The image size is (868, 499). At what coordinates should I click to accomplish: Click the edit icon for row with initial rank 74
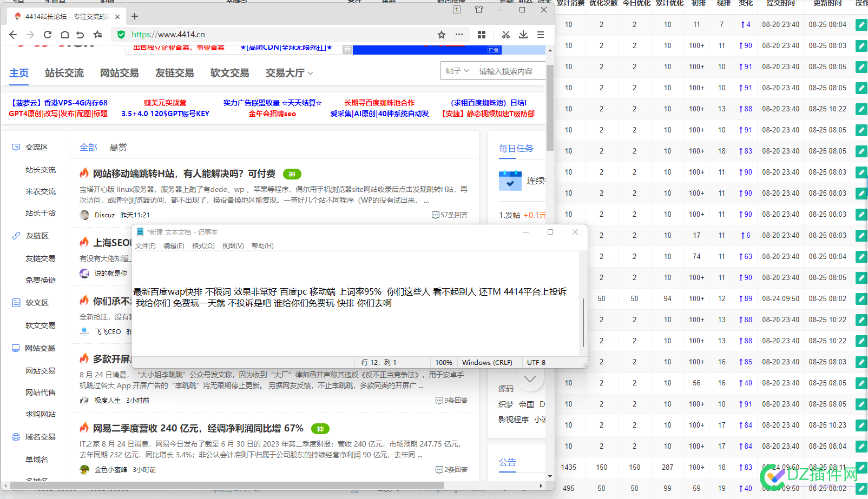coord(861,257)
